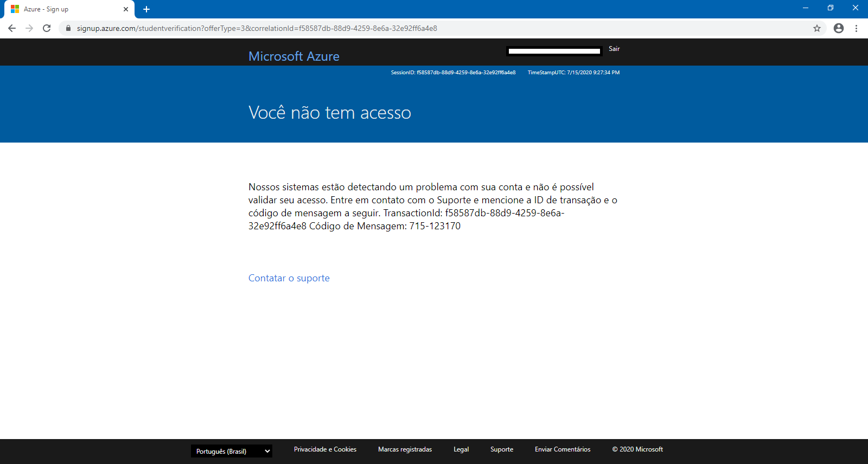Go forward in browser history
Image resolution: width=868 pixels, height=464 pixels.
click(x=29, y=28)
